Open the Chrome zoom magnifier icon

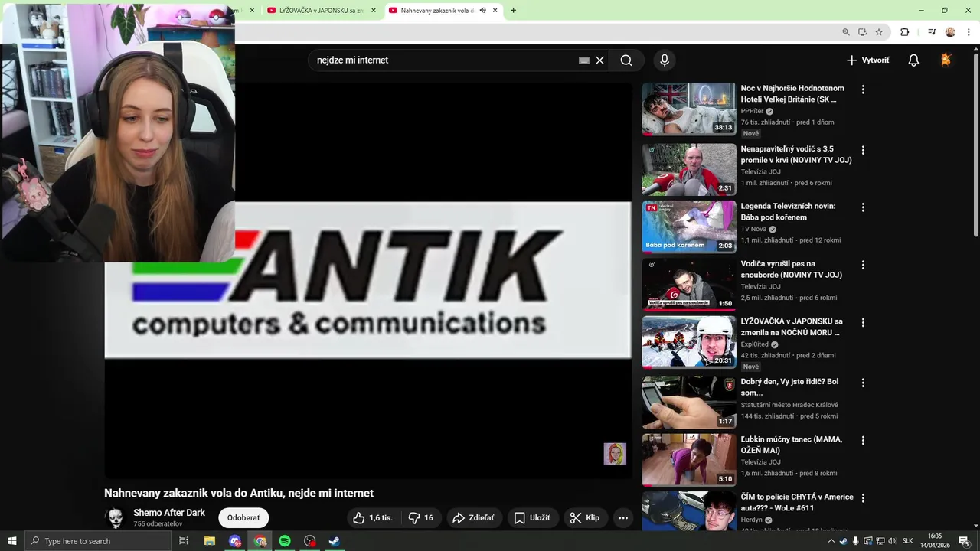click(x=846, y=32)
